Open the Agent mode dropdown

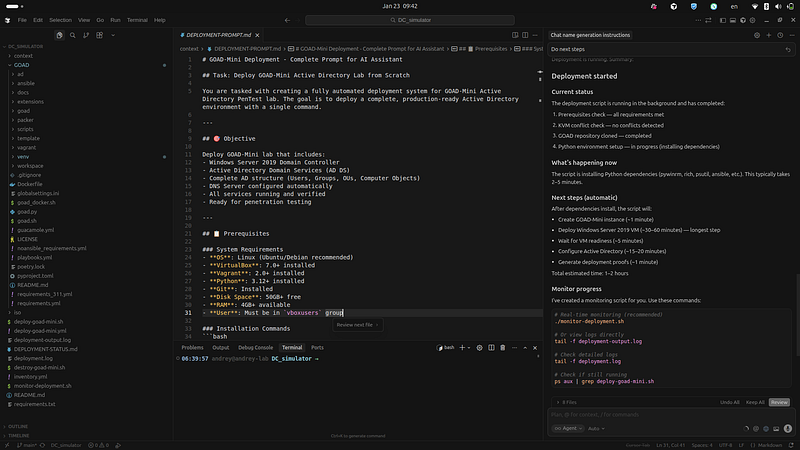click(x=568, y=429)
